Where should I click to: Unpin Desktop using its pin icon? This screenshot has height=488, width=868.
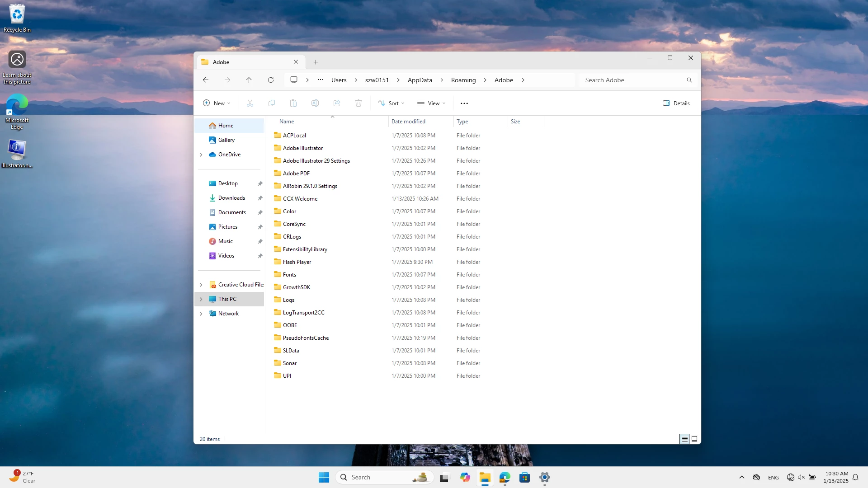260,183
